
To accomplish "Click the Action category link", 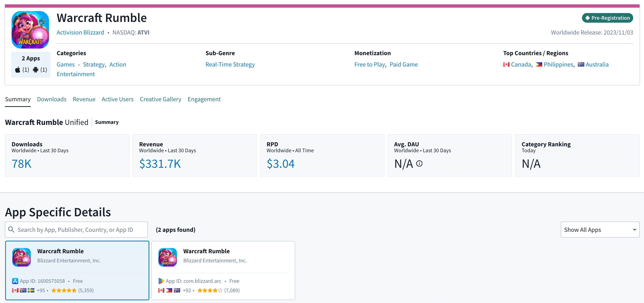I will pyautogui.click(x=118, y=64).
